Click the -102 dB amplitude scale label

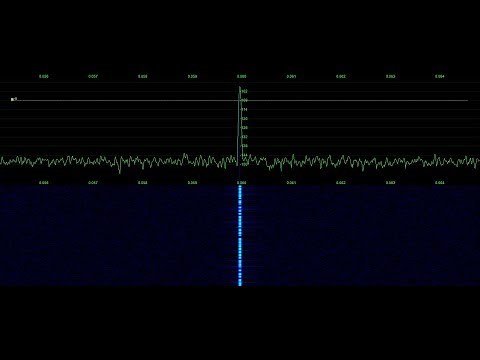(x=244, y=91)
